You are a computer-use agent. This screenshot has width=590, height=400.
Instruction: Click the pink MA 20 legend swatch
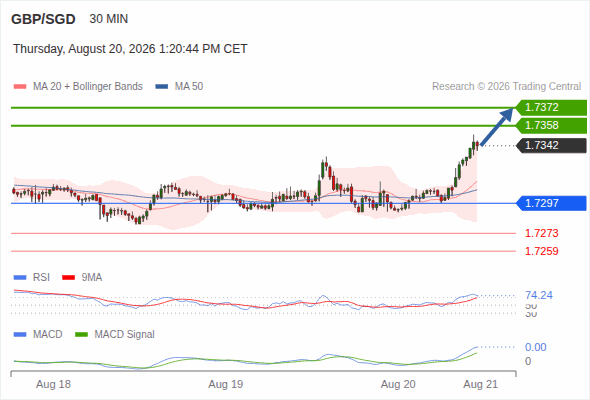click(20, 87)
